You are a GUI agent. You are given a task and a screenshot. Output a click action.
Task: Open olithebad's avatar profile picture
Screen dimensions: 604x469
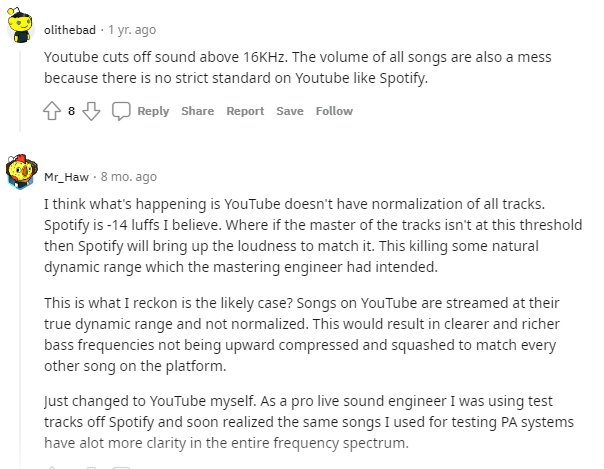20,25
